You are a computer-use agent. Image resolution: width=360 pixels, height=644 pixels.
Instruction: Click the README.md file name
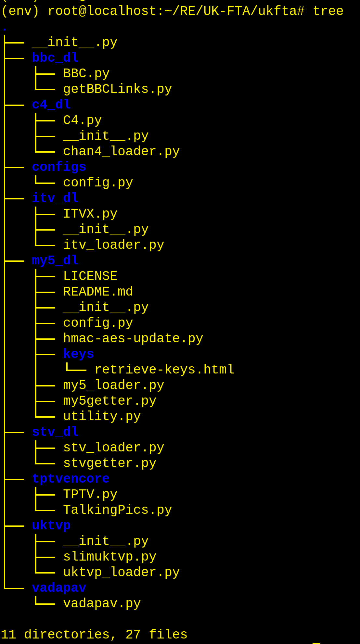(x=98, y=292)
